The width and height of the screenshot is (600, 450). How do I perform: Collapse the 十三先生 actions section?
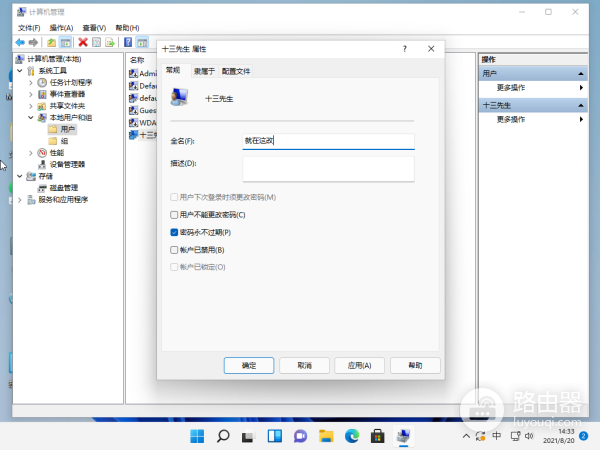click(581, 105)
